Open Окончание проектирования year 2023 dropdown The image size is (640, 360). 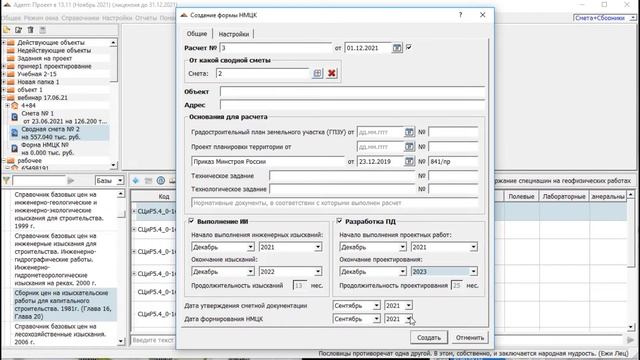[x=473, y=271]
